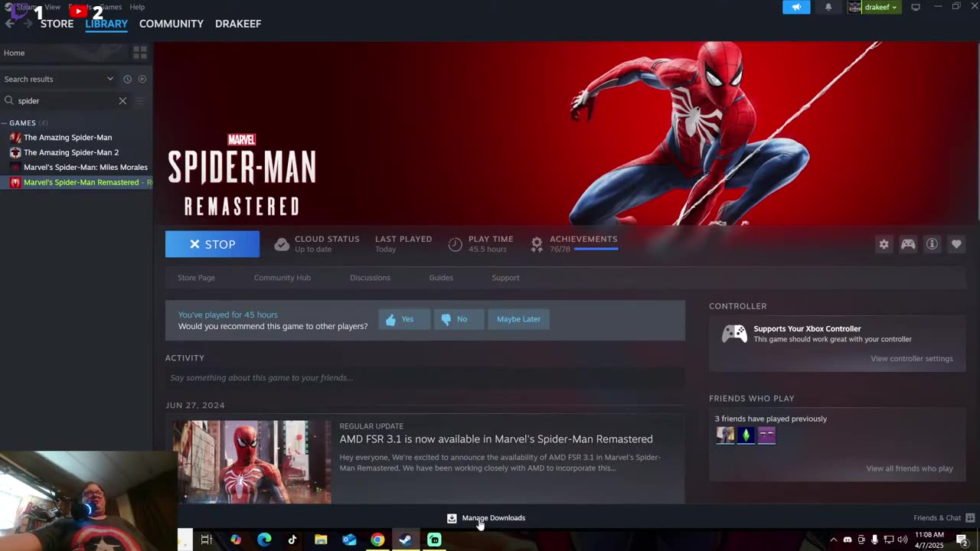Open the Help menu
Image resolution: width=980 pixels, height=551 pixels.
pyautogui.click(x=137, y=7)
